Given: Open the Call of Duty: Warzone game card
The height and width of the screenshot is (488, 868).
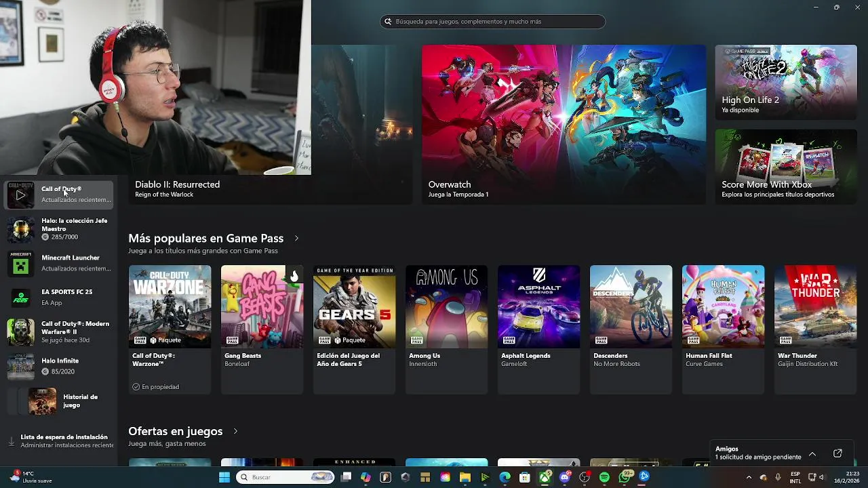Looking at the screenshot, I should coord(170,329).
